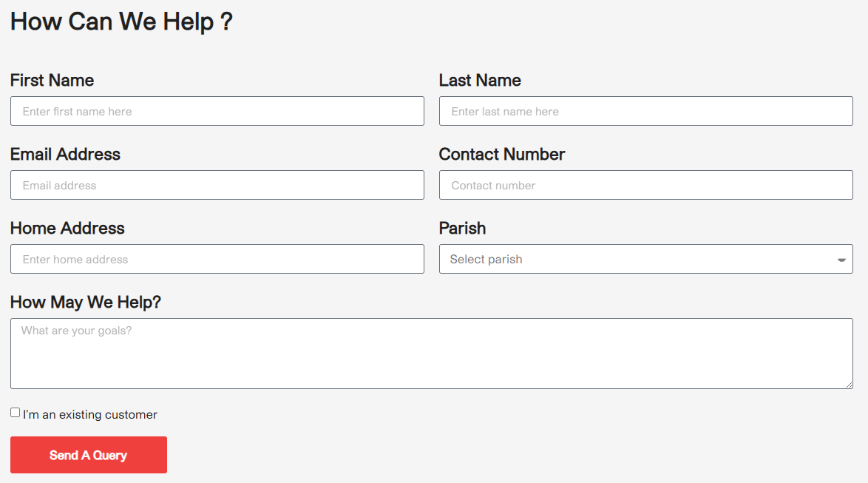
Task: Click the 'What are your goals?' textarea
Action: tap(431, 353)
